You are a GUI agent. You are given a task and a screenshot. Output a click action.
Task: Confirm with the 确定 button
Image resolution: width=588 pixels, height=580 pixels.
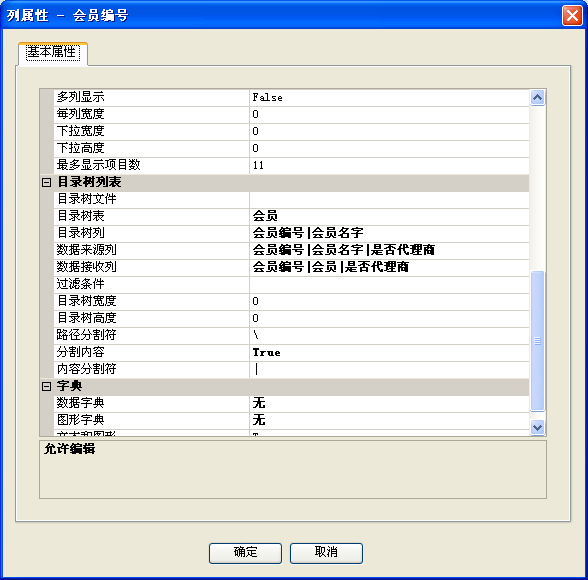[245, 553]
